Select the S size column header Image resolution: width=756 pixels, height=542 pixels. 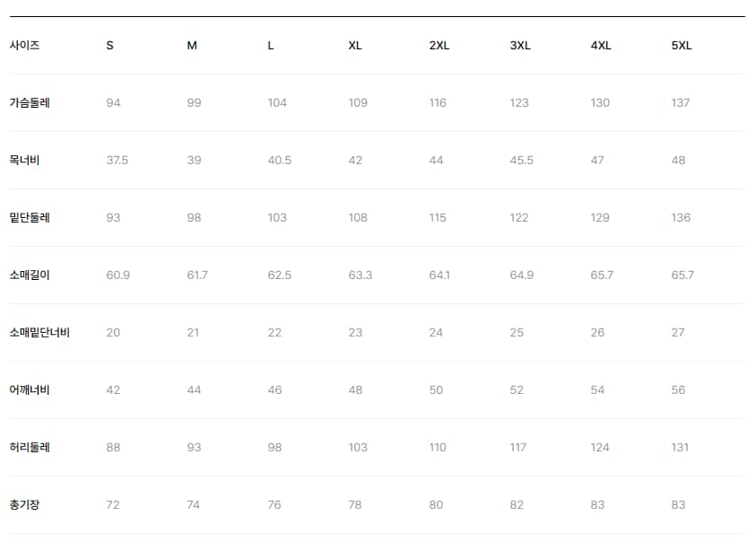point(110,46)
